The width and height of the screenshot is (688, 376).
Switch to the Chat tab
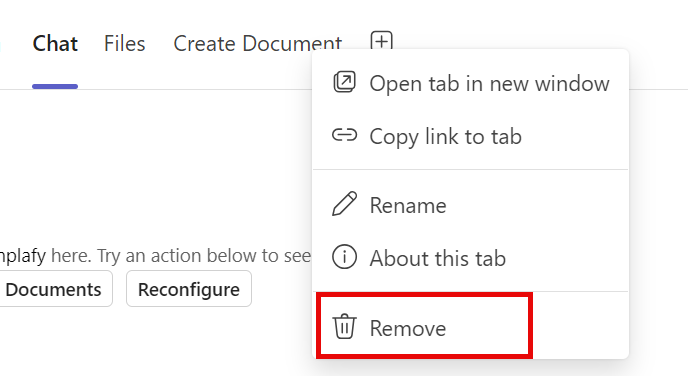click(55, 44)
